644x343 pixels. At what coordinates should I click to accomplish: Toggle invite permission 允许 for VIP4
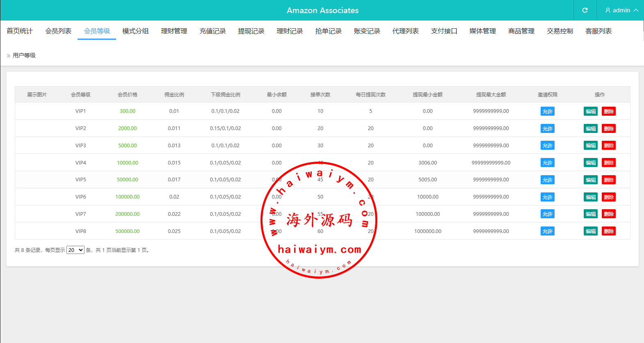click(x=547, y=163)
